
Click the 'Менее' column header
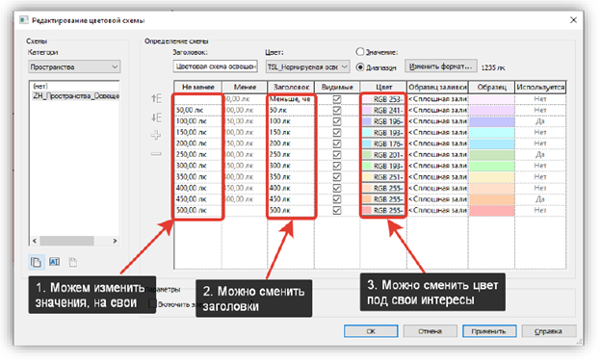pos(245,87)
